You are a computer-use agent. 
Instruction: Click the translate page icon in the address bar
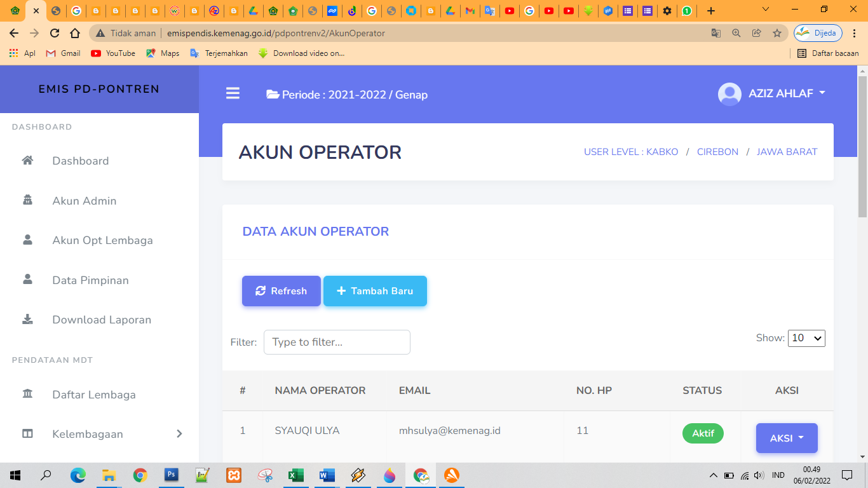click(x=716, y=33)
